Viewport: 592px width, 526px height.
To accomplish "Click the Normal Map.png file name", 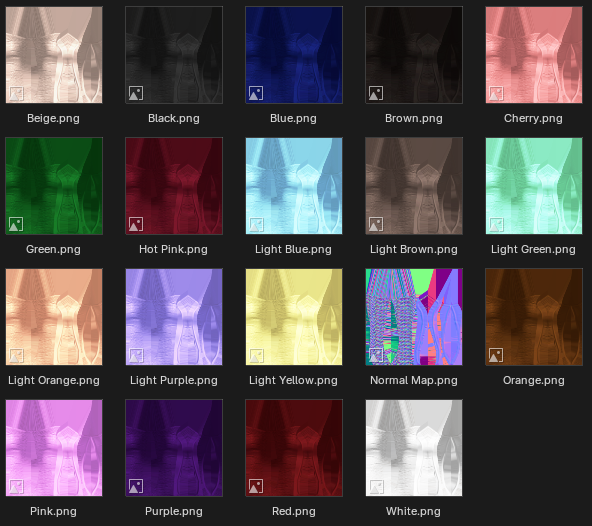I will [414, 380].
